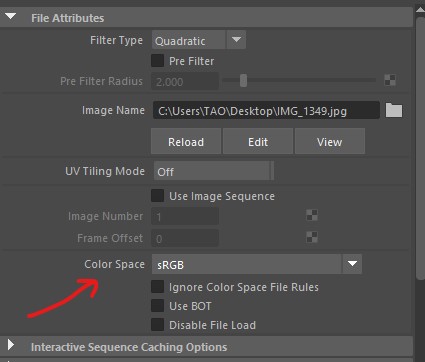Click the Quadratic filter type value
This screenshot has height=362, width=425.
(180, 41)
